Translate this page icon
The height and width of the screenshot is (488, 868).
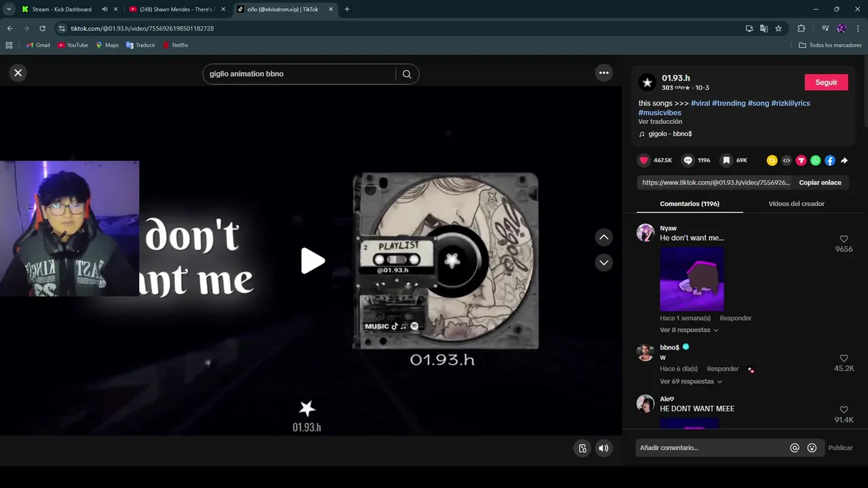coord(764,28)
